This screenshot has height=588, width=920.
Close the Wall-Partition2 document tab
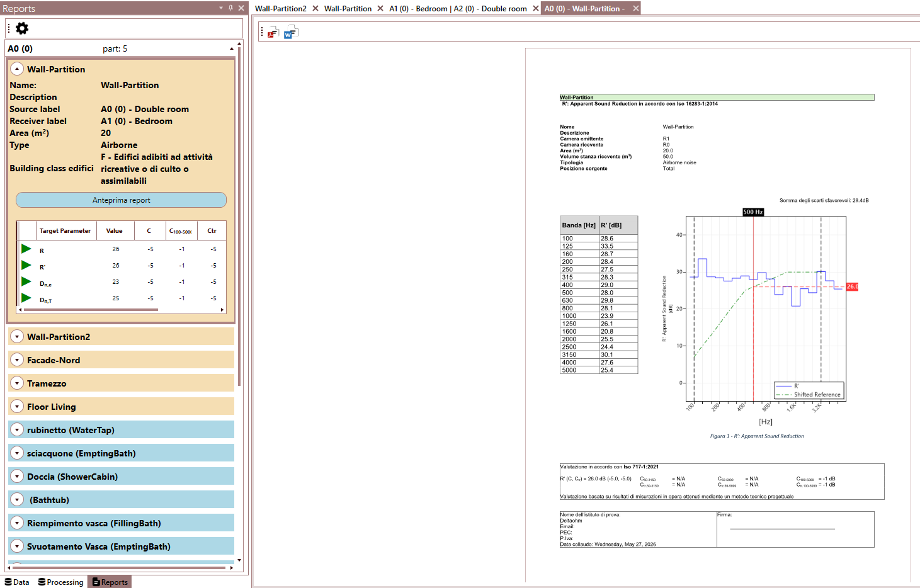point(315,9)
